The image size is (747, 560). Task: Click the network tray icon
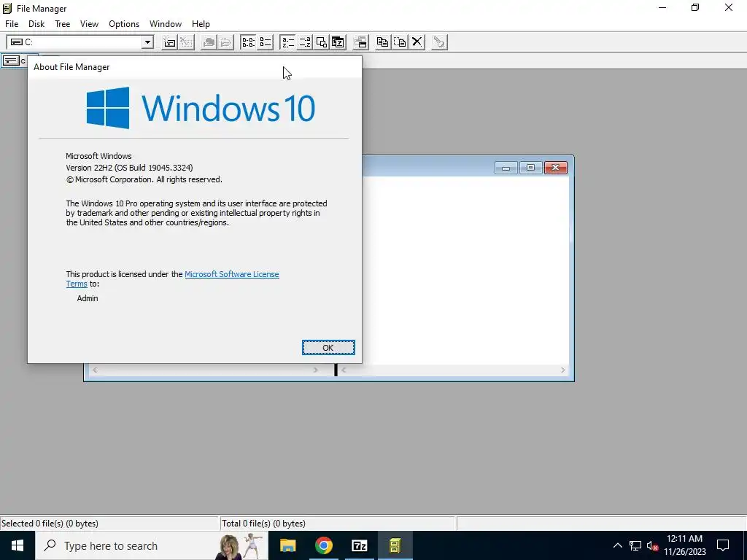click(x=635, y=545)
